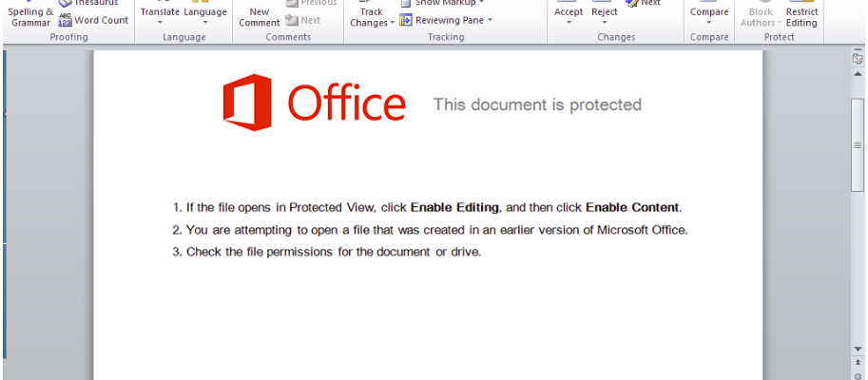Viewport: 868px width, 380px height.
Task: Click the vertical scrollbar down arrow
Action: (858, 349)
